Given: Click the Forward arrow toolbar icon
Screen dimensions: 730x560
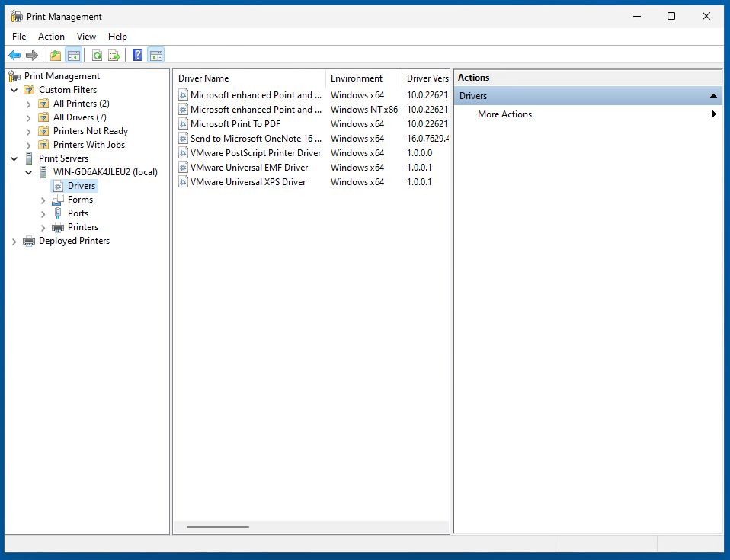Looking at the screenshot, I should click(32, 56).
